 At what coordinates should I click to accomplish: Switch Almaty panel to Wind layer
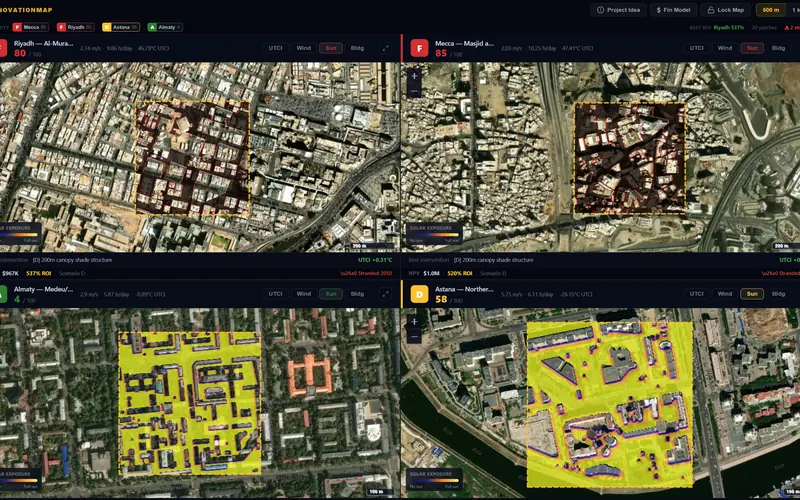[x=304, y=294]
